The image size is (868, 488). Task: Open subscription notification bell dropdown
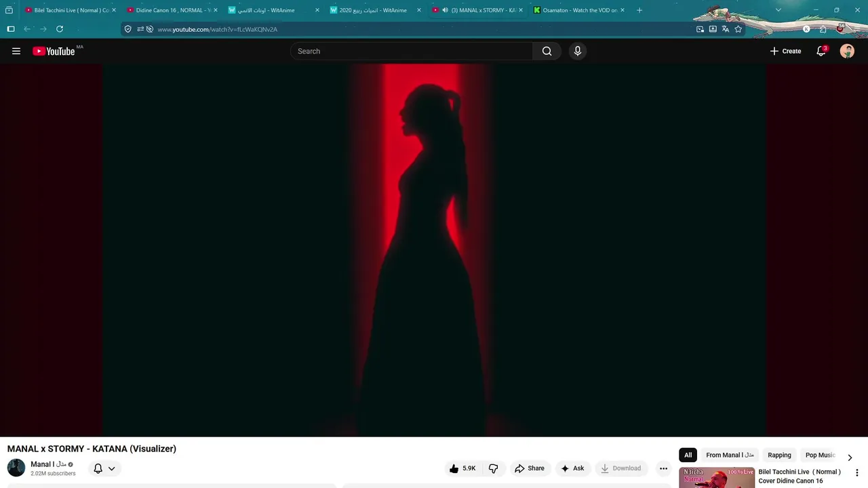(104, 468)
